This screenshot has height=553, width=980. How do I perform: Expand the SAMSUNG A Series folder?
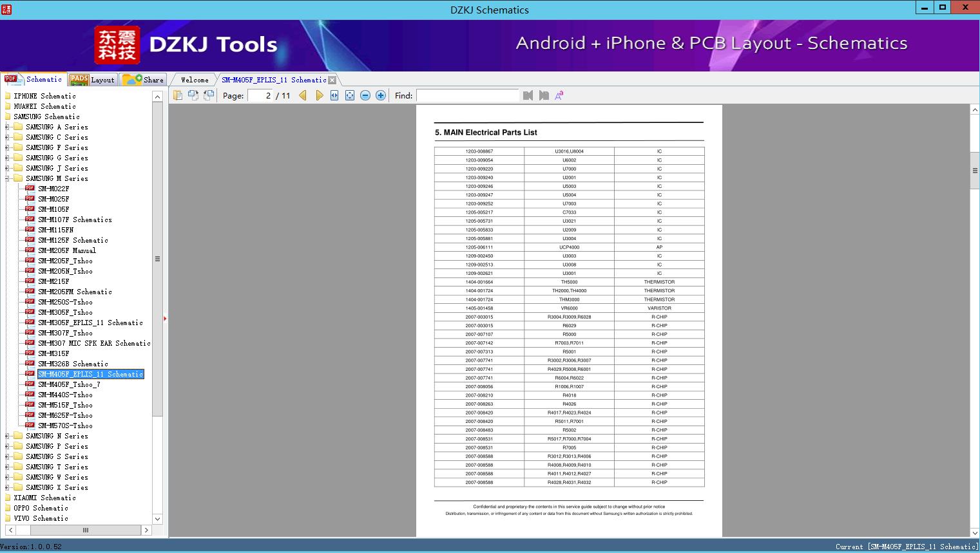click(7, 127)
